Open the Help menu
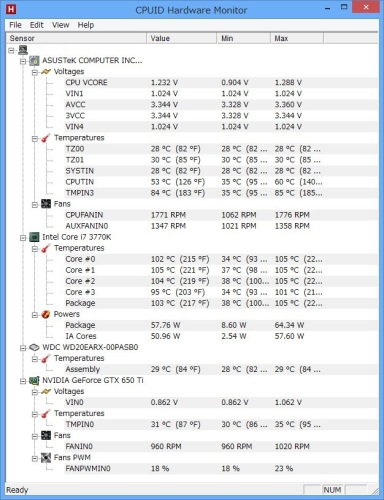 point(86,25)
